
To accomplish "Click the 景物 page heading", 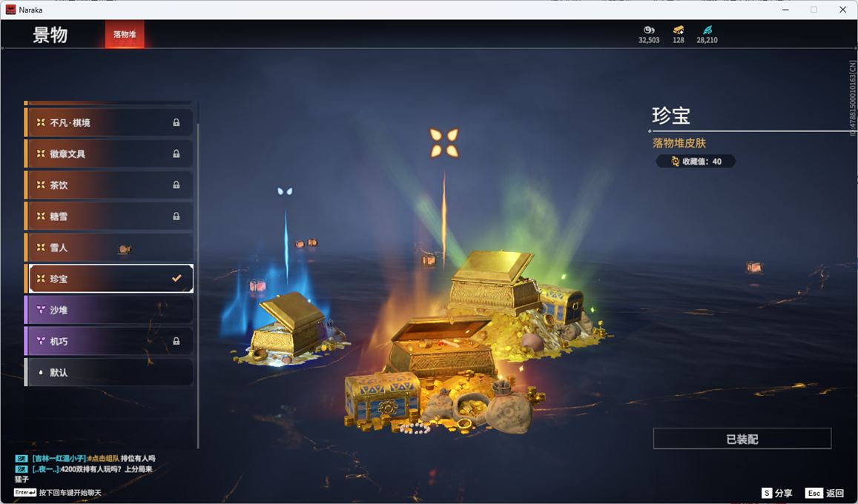I will click(x=50, y=34).
